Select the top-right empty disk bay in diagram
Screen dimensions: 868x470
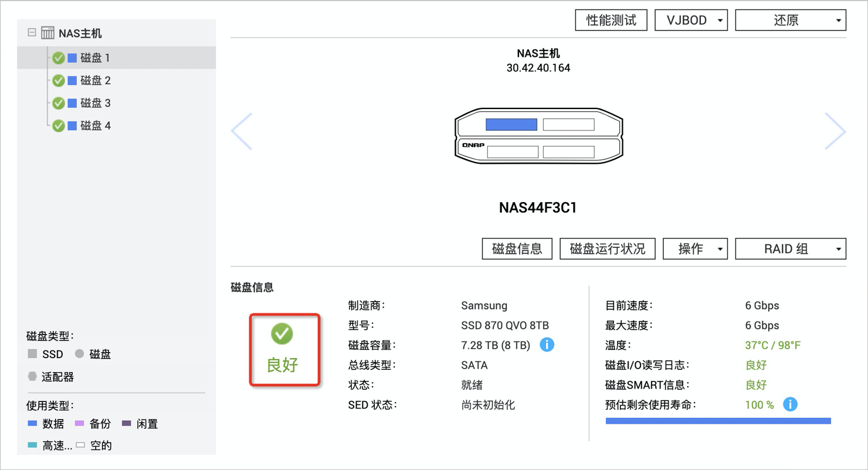(568, 124)
